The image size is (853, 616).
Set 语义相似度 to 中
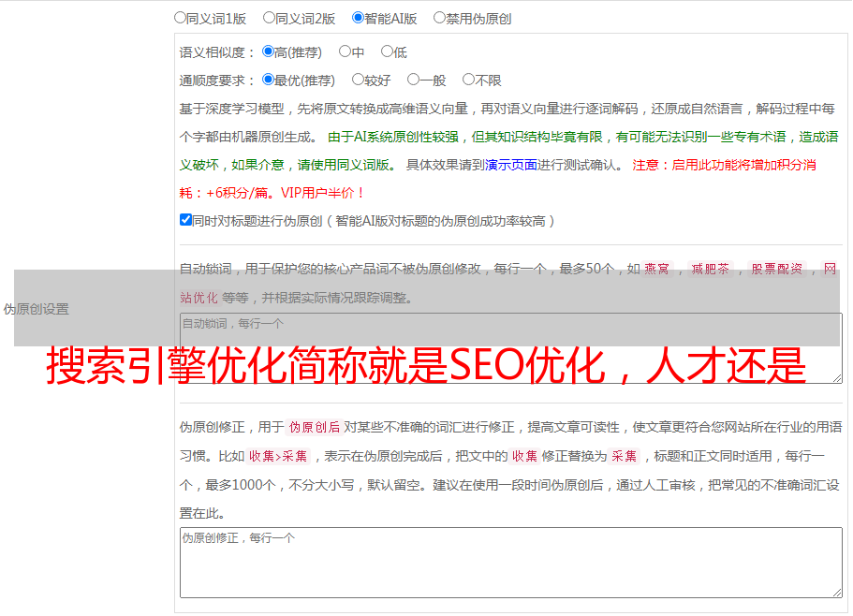pyautogui.click(x=345, y=51)
